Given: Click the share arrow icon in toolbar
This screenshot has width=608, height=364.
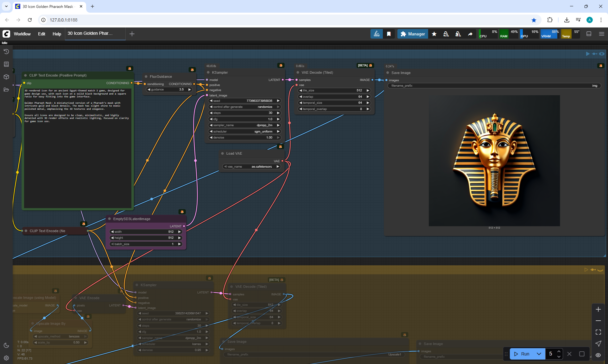Looking at the screenshot, I should pos(470,34).
